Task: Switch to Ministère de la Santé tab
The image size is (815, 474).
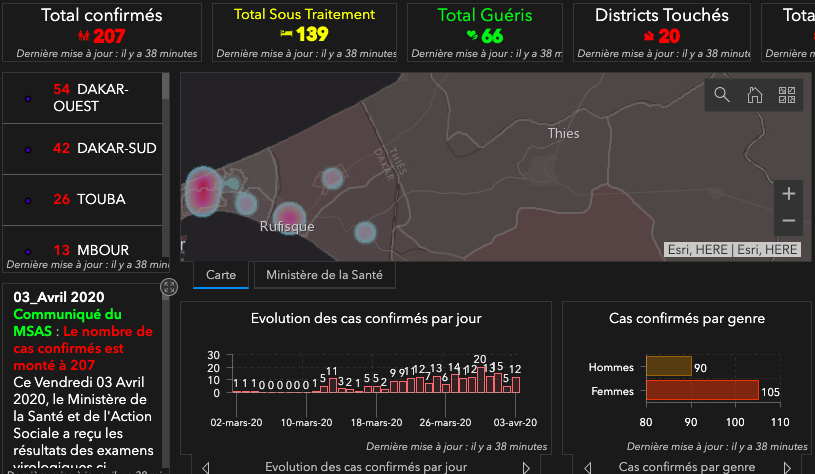Action: click(324, 275)
